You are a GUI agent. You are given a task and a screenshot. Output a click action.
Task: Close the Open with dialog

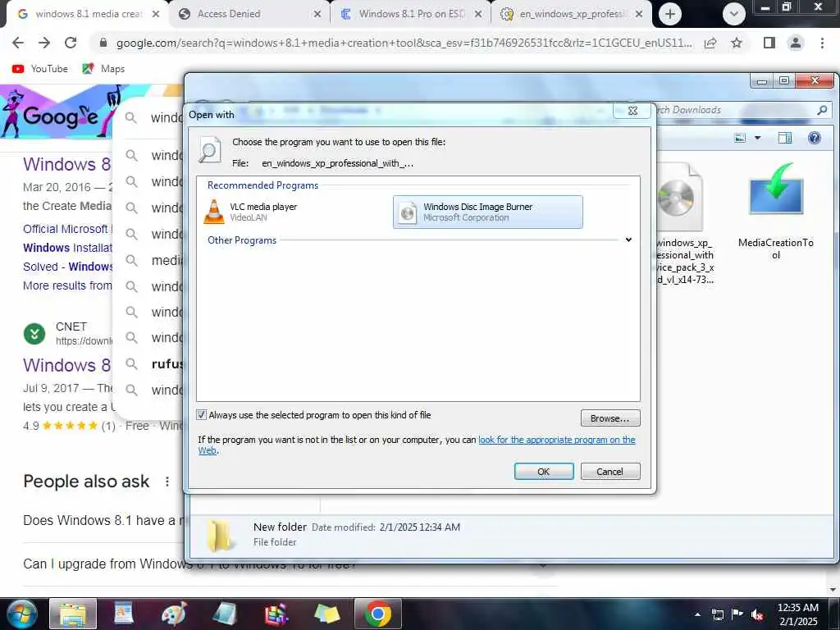pyautogui.click(x=632, y=111)
